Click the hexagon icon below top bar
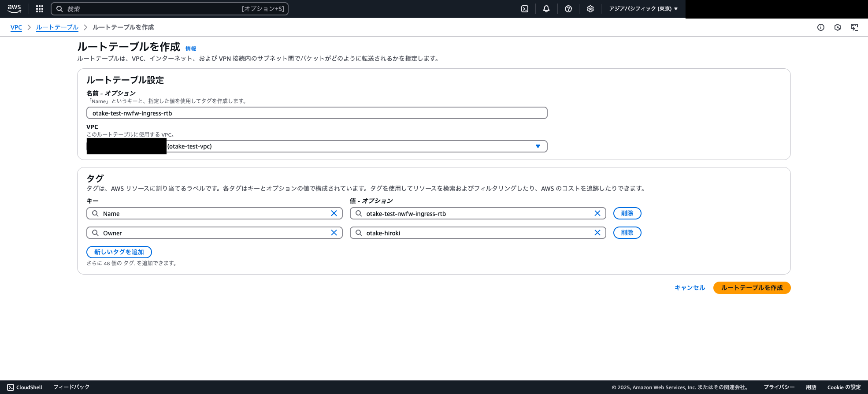The width and height of the screenshot is (868, 394). (x=838, y=27)
